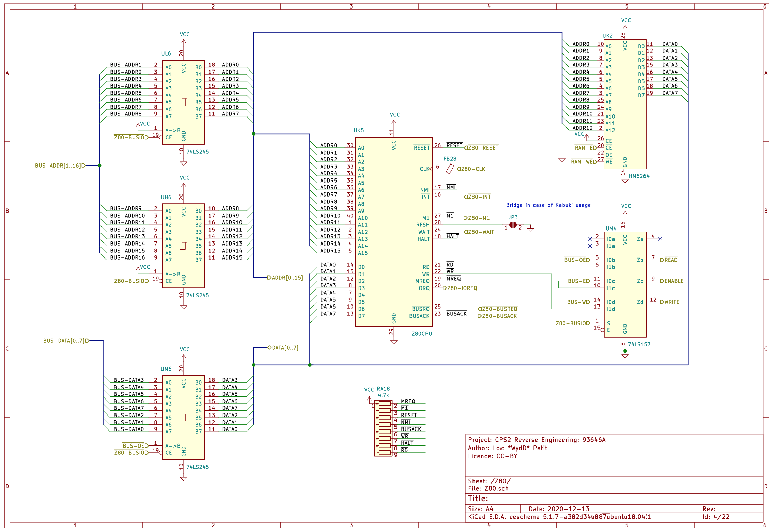Click the HM6264 RAM chip UK2
Viewport: 776px width, 532px height.
[x=625, y=104]
